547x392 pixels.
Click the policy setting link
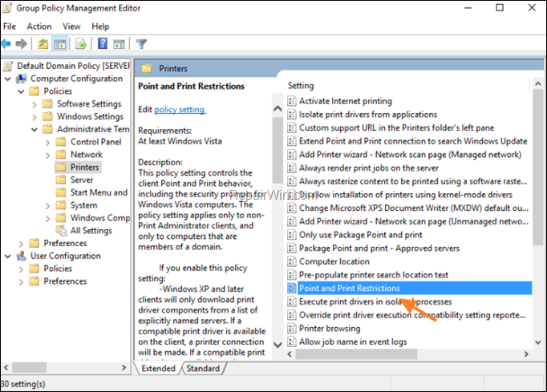(180, 110)
